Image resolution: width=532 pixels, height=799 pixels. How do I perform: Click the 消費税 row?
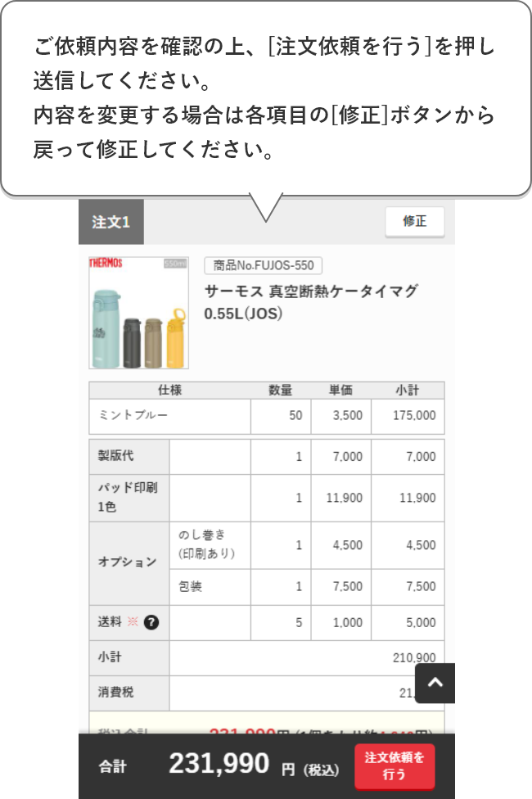click(x=106, y=693)
